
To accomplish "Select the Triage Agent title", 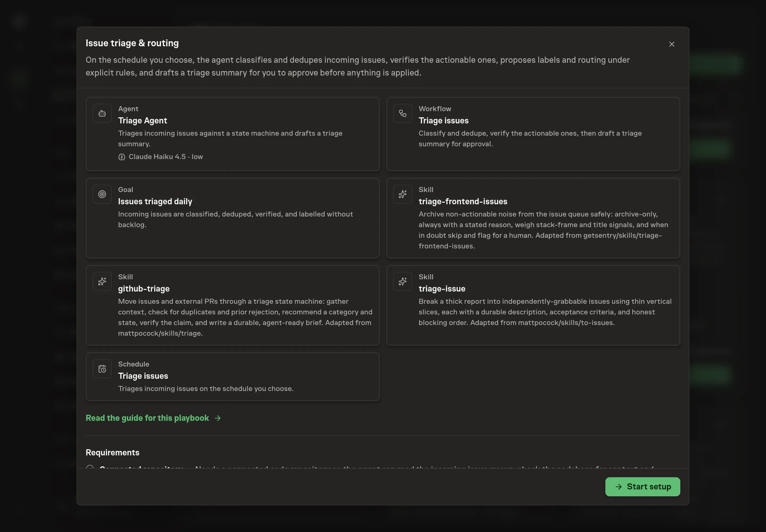I will point(142,120).
